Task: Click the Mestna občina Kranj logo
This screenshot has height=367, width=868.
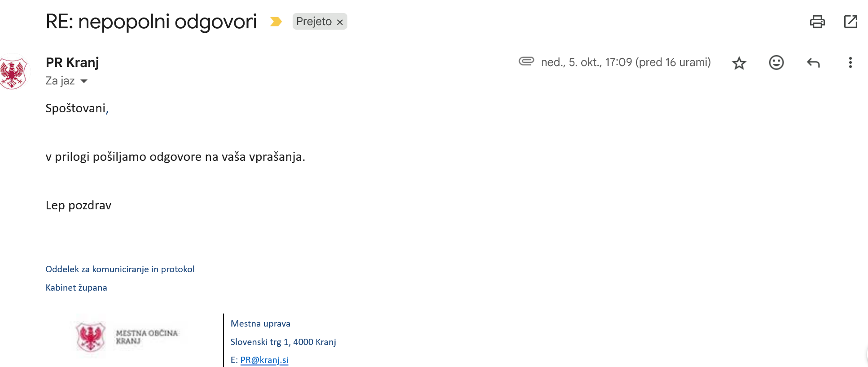Action: coord(128,337)
